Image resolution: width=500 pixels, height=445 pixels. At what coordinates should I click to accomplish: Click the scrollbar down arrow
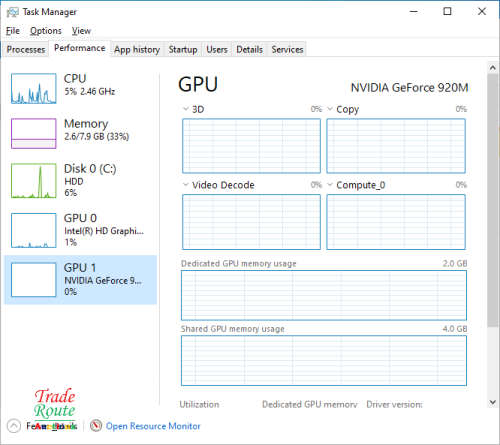coord(493,402)
